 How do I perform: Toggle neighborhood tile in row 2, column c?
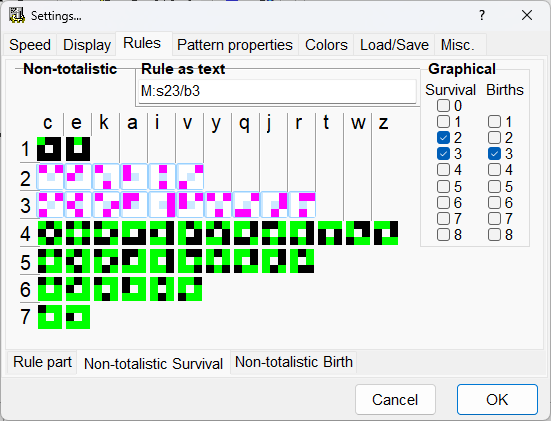coord(50,177)
